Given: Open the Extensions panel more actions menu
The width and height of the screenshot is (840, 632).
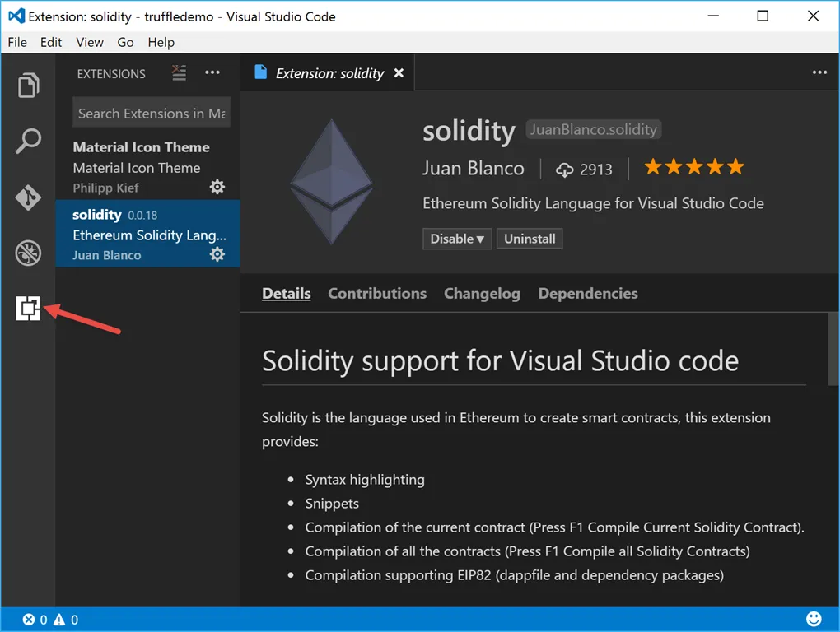Looking at the screenshot, I should tap(212, 72).
